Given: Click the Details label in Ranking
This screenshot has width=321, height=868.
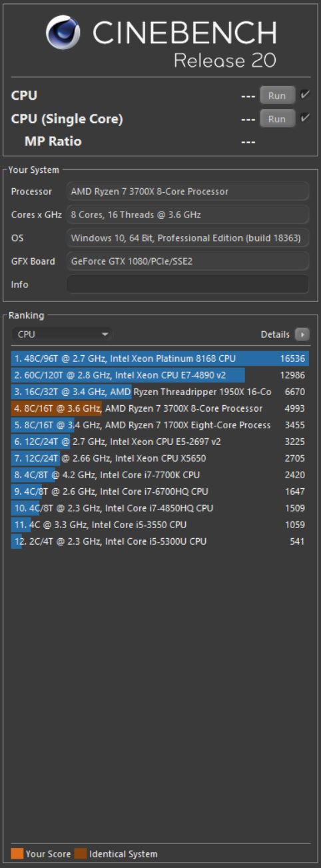Looking at the screenshot, I should 275,335.
